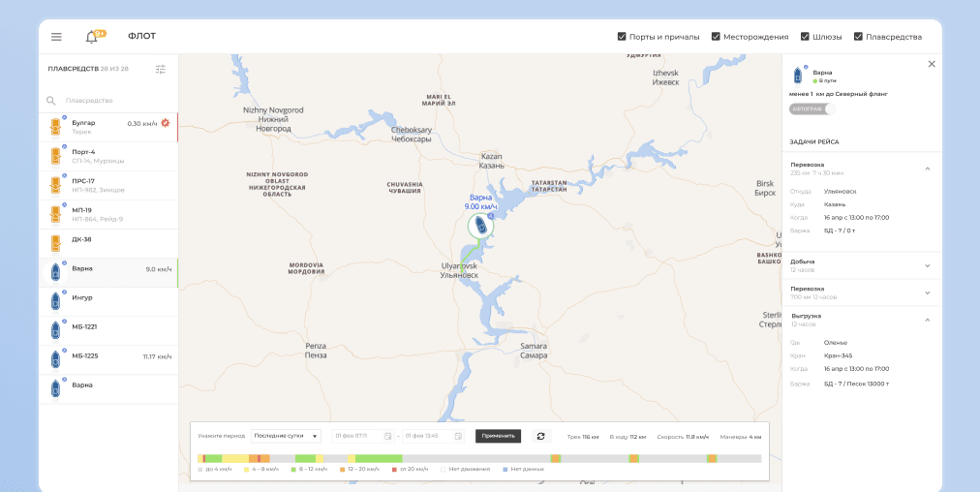Open the vessel list filter settings
980x492 pixels.
coord(161,69)
